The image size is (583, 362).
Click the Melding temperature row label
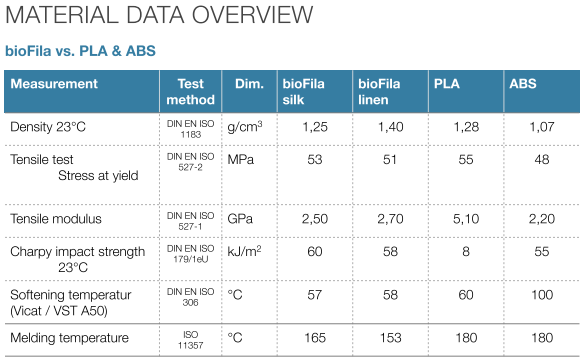point(70,338)
